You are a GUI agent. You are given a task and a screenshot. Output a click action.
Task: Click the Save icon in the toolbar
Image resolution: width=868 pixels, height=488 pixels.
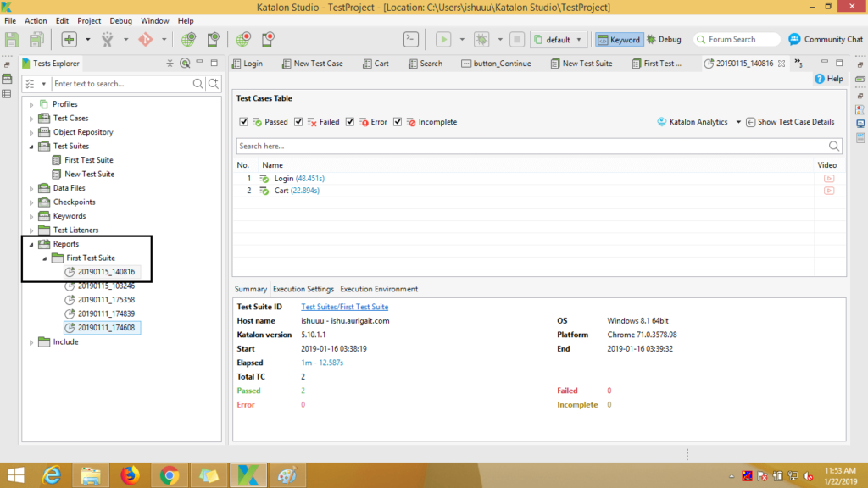(x=12, y=39)
